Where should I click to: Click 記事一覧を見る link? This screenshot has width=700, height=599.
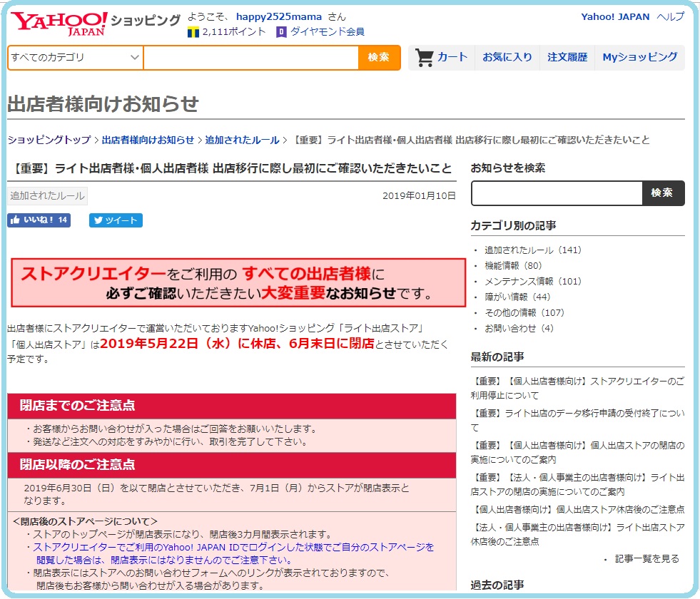click(x=647, y=559)
